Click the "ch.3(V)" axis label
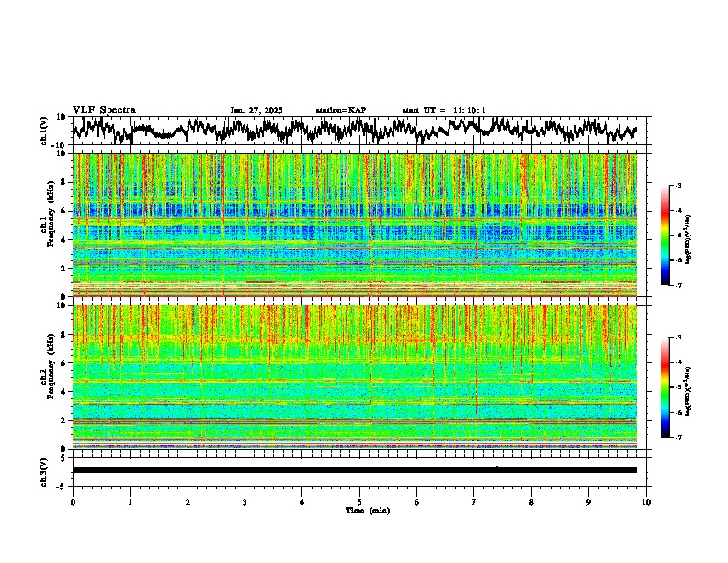Viewport: 728px width, 563px height. [44, 472]
